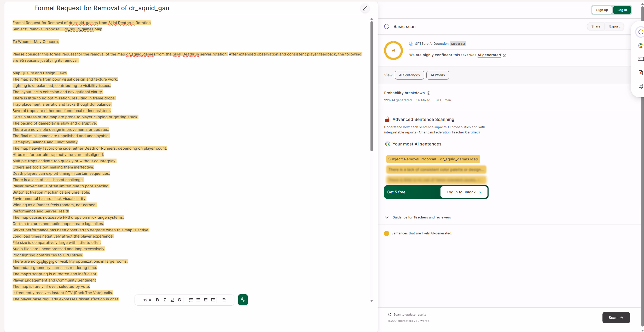Switch view to AI Words
644x332 pixels.
coord(438,75)
